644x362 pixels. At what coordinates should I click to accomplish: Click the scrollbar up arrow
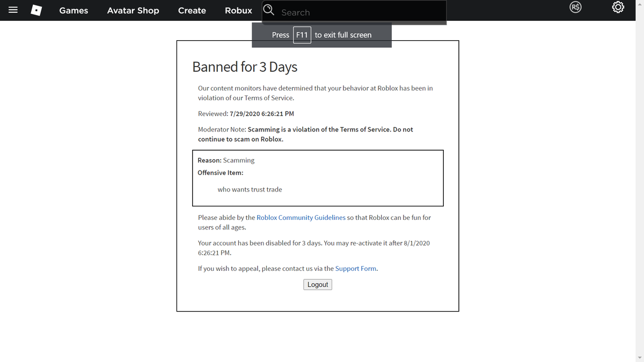(x=639, y=4)
